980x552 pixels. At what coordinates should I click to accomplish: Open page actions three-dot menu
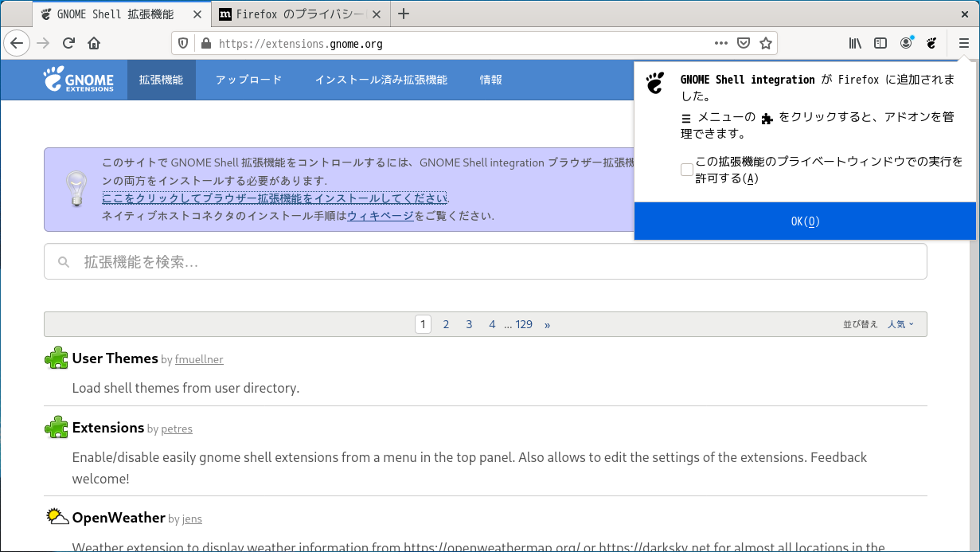click(720, 44)
